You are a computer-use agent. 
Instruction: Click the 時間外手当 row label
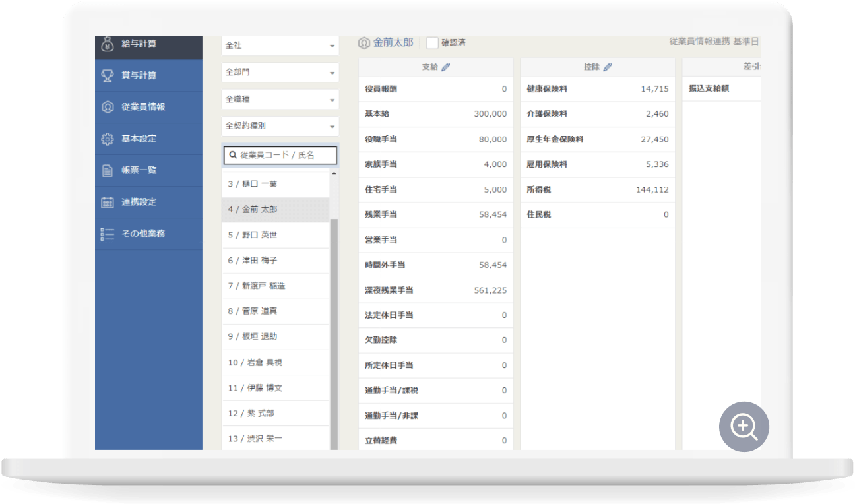(385, 265)
